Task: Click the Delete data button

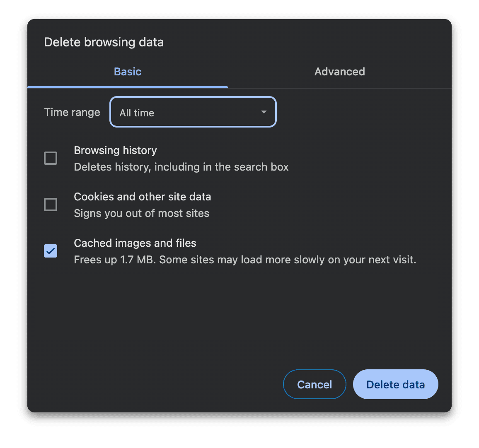Action: point(395,384)
